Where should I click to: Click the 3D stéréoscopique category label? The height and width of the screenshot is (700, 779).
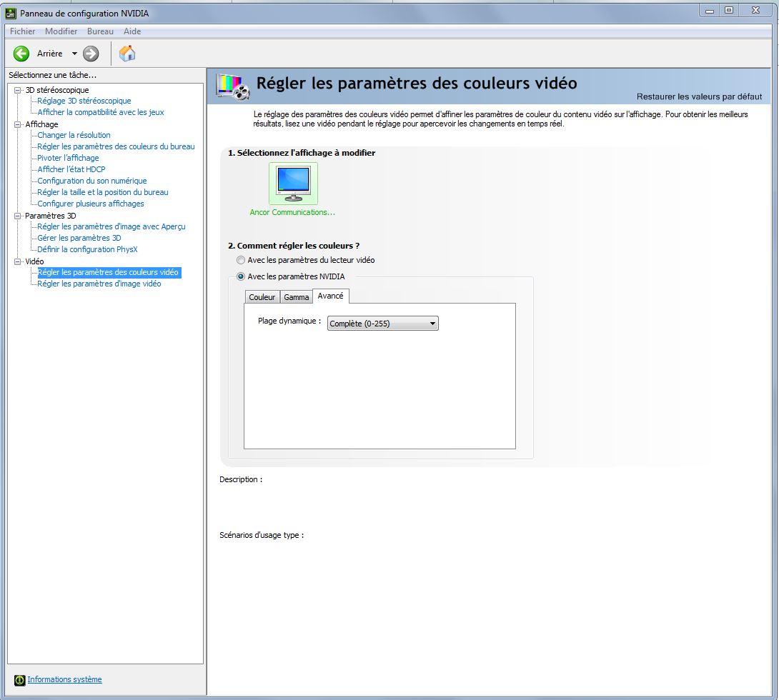(57, 90)
